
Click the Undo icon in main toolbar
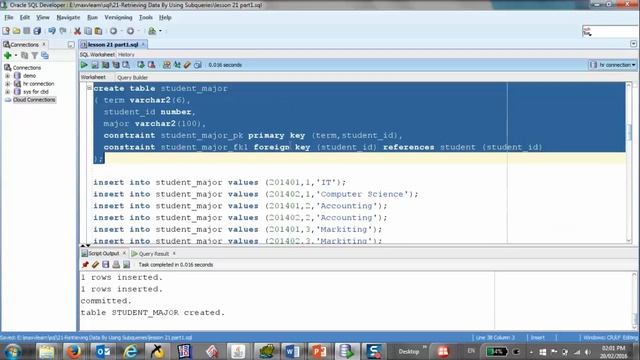click(x=52, y=31)
